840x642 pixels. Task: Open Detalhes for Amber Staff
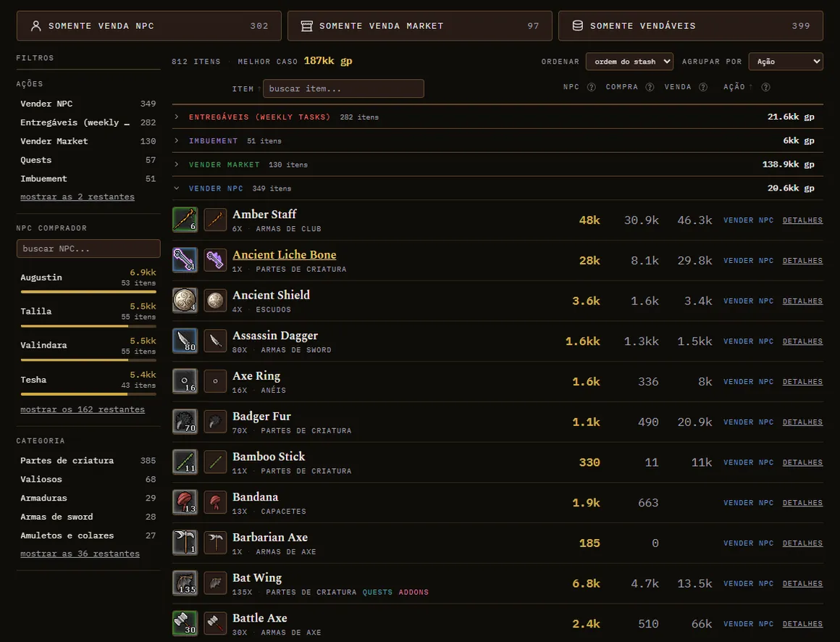point(802,220)
